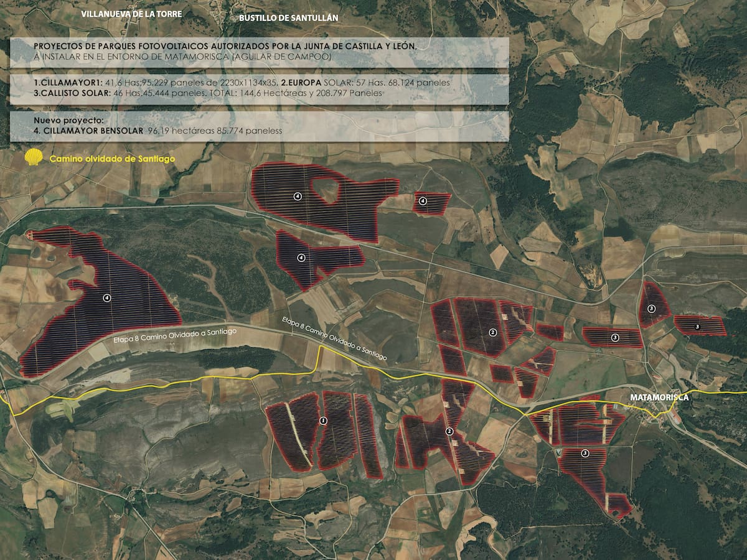Select marker 2 north of the yellow route
Viewport: 747px width, 560px height.
(492, 332)
